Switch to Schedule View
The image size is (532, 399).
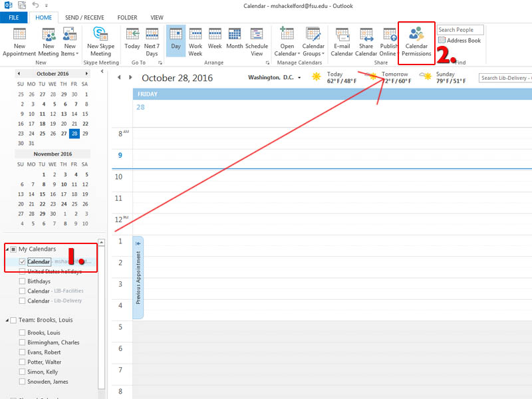click(257, 42)
